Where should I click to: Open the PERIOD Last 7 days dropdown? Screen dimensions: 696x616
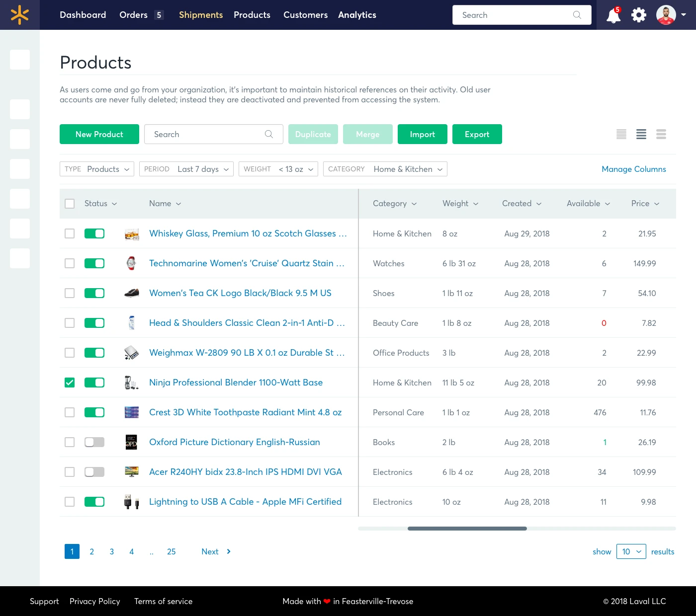tap(186, 169)
